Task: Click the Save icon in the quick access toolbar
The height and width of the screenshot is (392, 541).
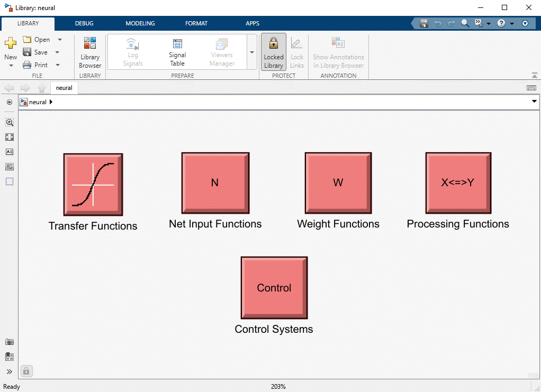Action: tap(423, 23)
